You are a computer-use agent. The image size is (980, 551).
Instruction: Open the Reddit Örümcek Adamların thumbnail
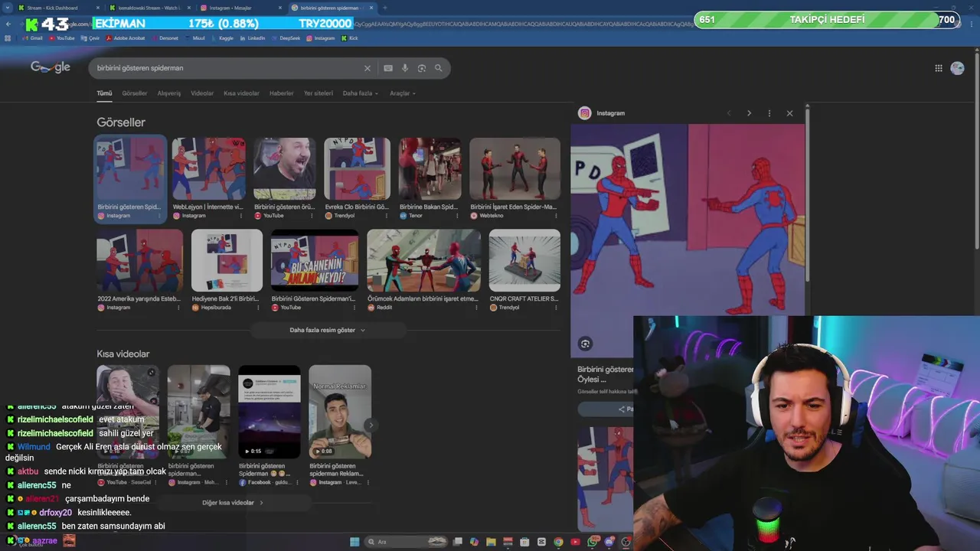[423, 261]
